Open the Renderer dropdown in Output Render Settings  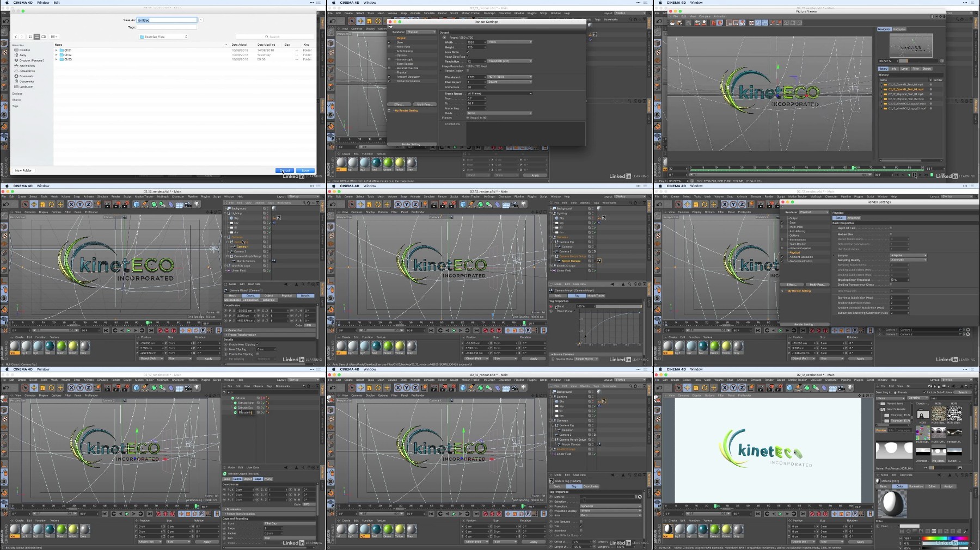click(421, 32)
